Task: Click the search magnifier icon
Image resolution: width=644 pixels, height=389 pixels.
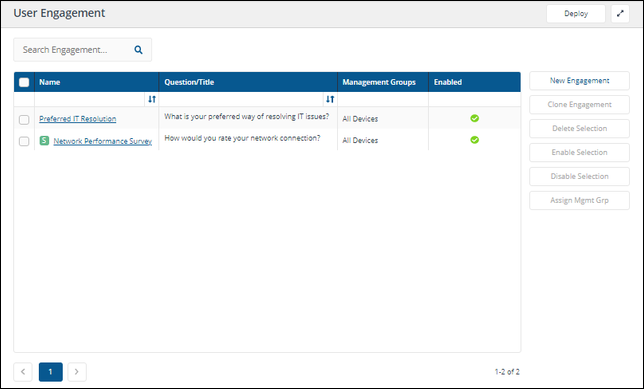Action: pos(138,50)
